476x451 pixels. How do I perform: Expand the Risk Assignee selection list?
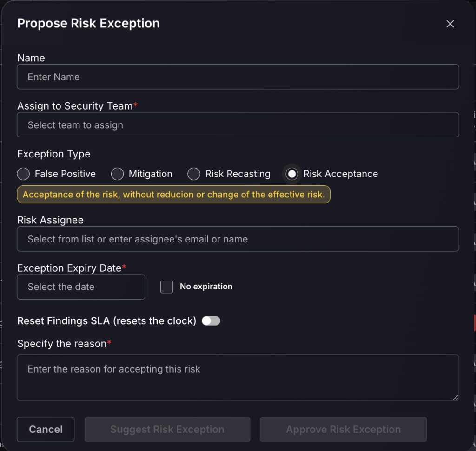[238, 239]
